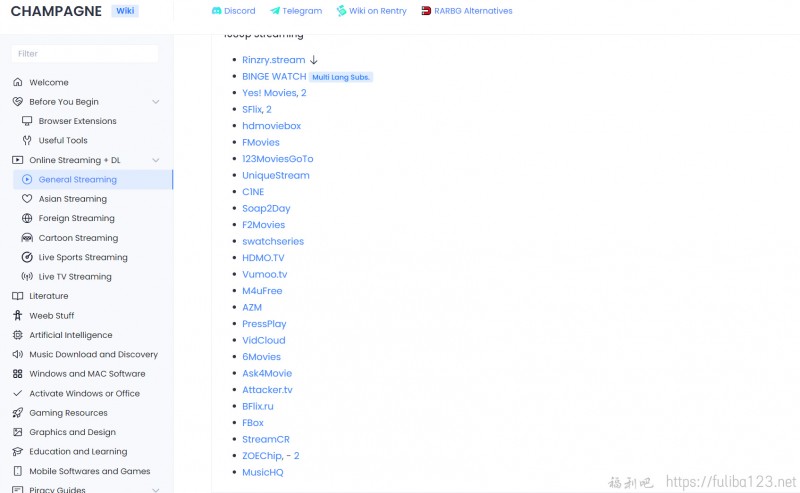800x493 pixels.
Task: Expand the Piracy Guides chevron
Action: 156,489
